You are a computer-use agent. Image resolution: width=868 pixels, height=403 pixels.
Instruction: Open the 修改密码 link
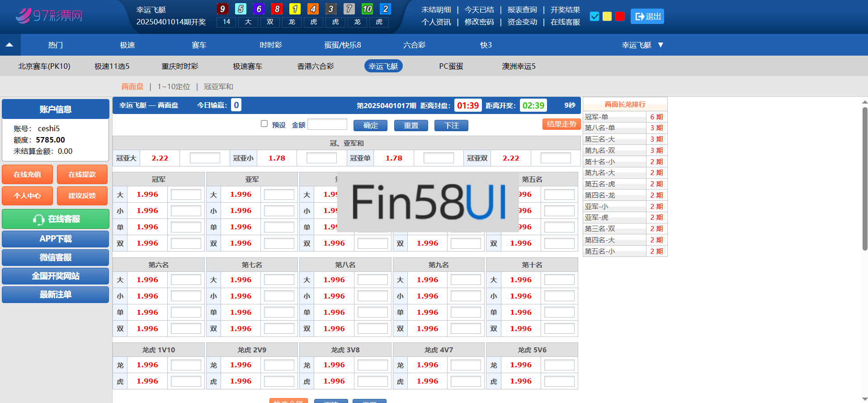tap(479, 22)
